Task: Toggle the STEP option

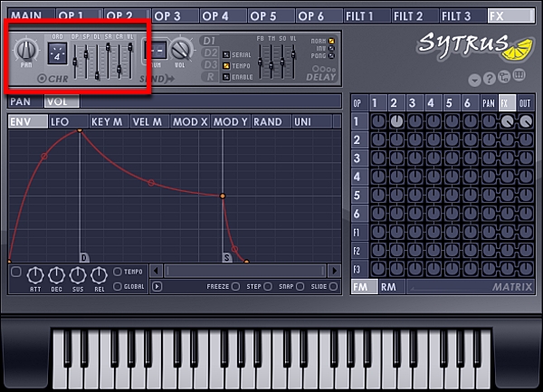Action: tap(268, 287)
